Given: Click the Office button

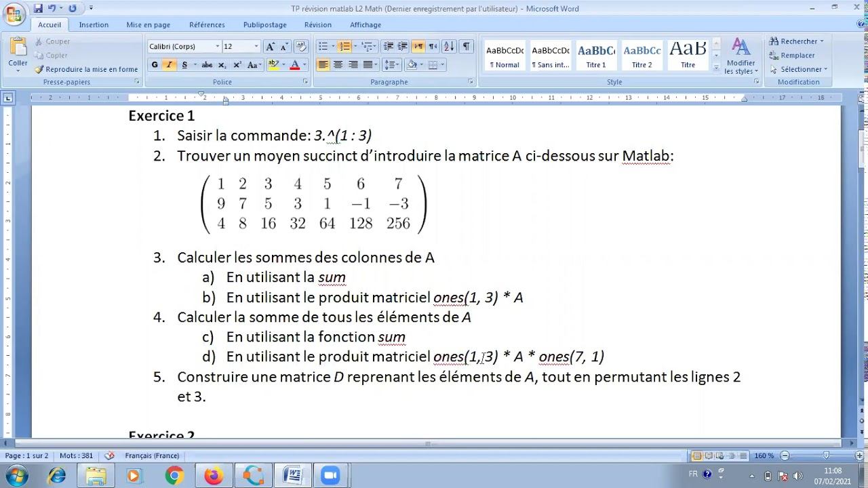Looking at the screenshot, I should tap(15, 14).
